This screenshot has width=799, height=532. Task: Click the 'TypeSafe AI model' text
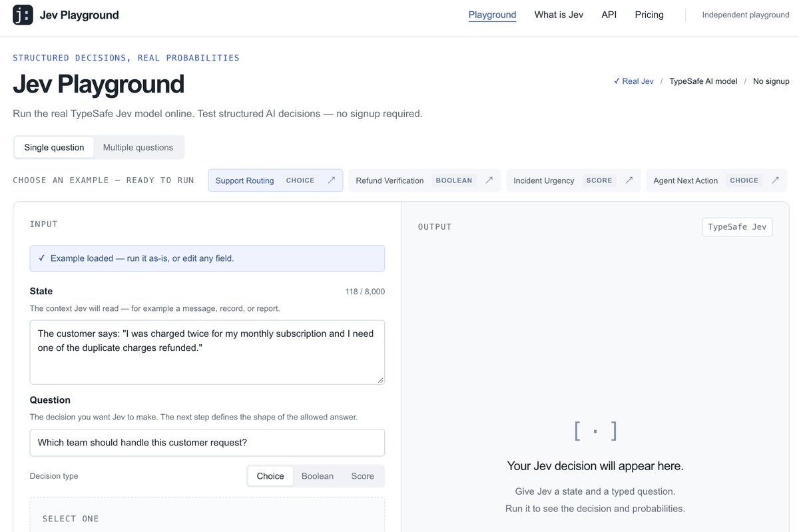tap(703, 81)
